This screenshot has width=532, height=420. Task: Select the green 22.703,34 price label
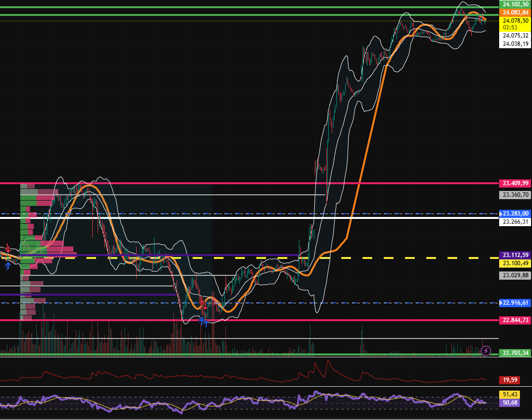point(515,353)
